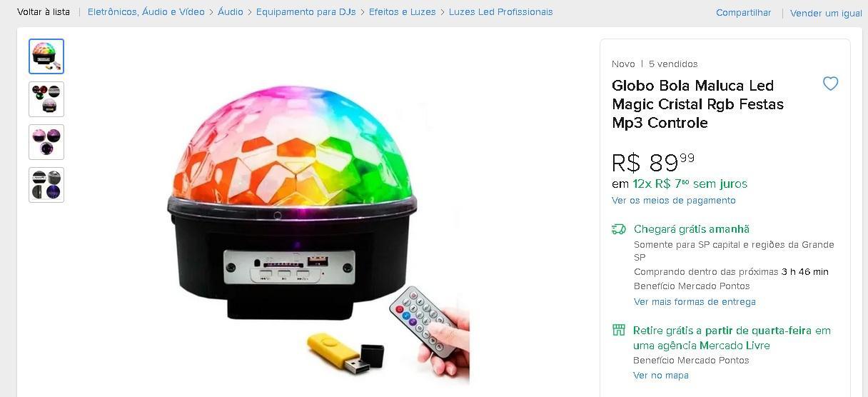Add product to favorites with heart icon
Screen dimensions: 868x397
click(x=830, y=84)
